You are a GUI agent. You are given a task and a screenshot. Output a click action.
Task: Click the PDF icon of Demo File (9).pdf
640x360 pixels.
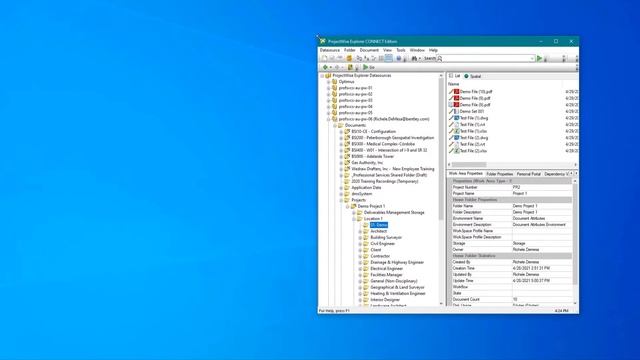[456, 98]
